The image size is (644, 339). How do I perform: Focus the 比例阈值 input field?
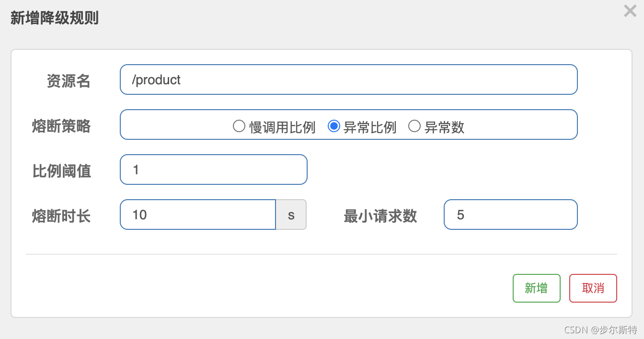pyautogui.click(x=213, y=169)
